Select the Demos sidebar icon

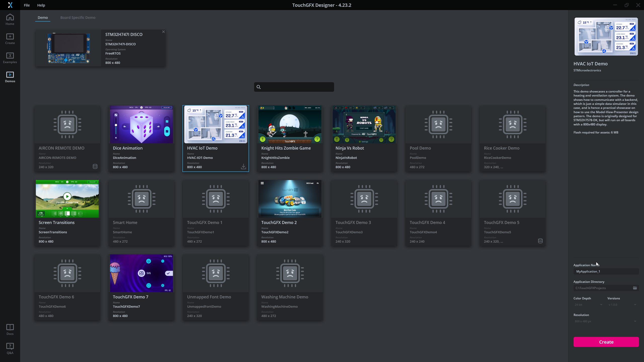10,77
